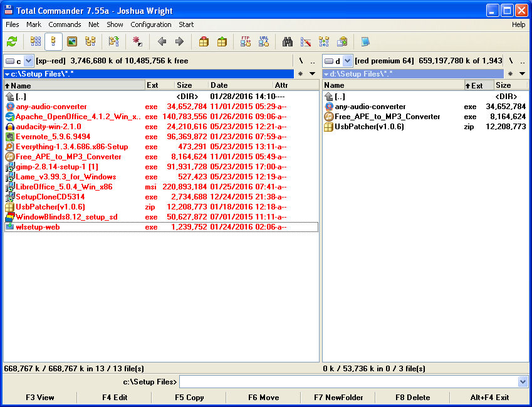Toggle the Full file details view button
The width and height of the screenshot is (532, 407).
pos(53,42)
